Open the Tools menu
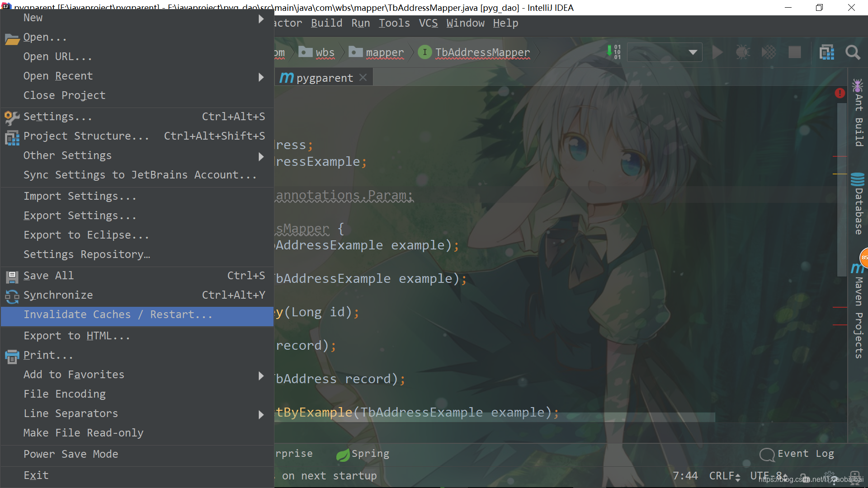 394,23
